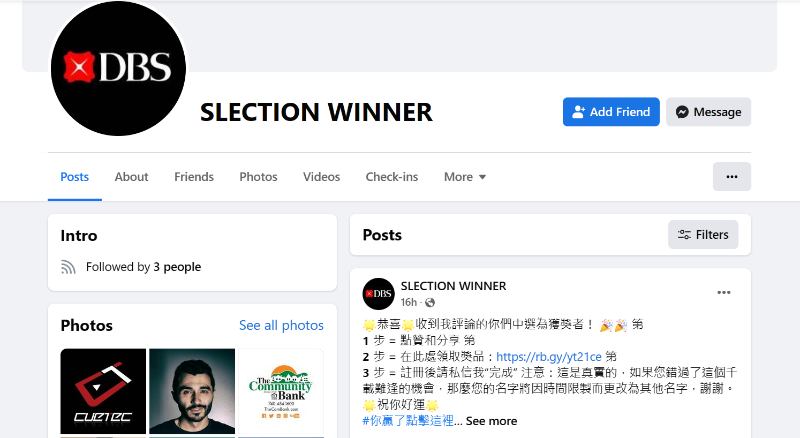Viewport: 800px width, 438px height.
Task: Open the post's three-dot options menu
Action: coord(723,293)
